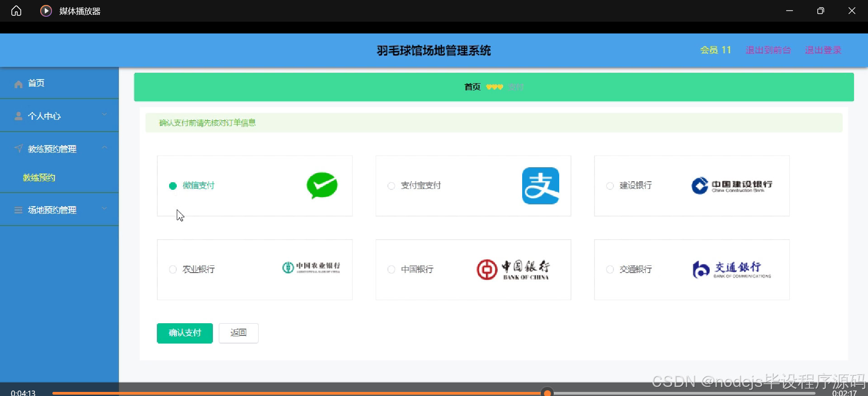Close the media player window
The image size is (868, 396).
[x=852, y=11]
